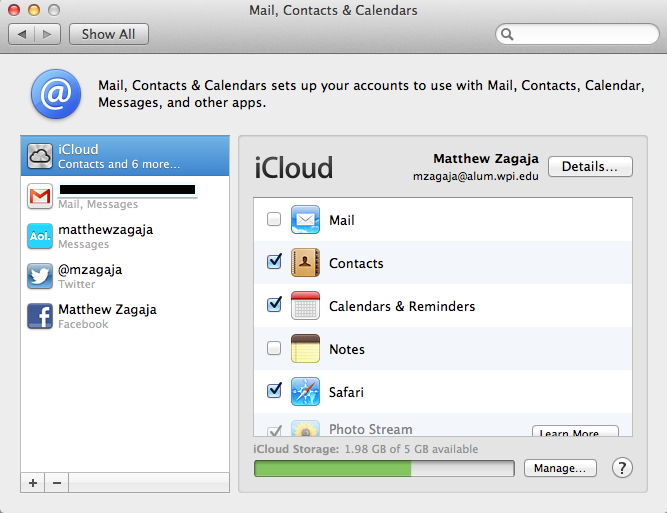Click the Notes notepad icon
The image size is (667, 513).
(305, 348)
